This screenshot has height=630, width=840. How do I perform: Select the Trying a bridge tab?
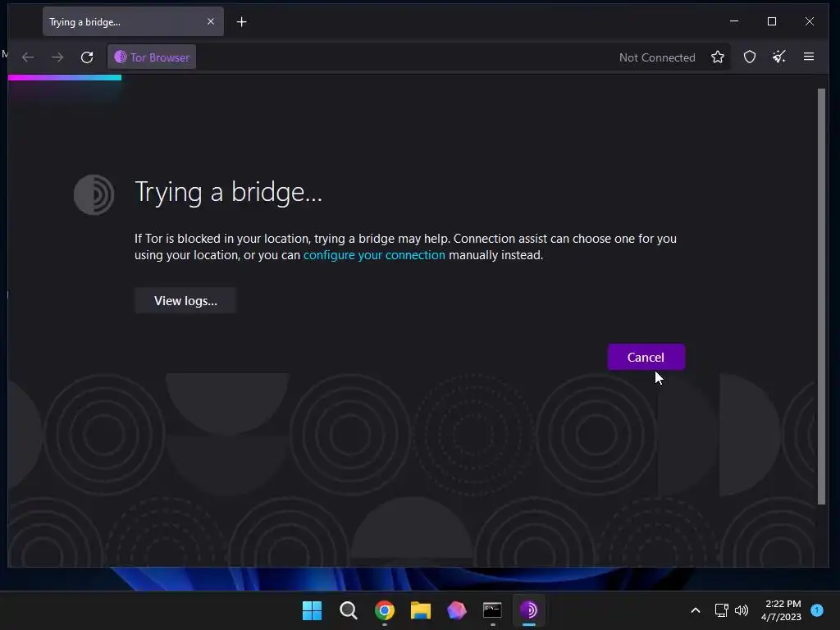click(x=133, y=22)
